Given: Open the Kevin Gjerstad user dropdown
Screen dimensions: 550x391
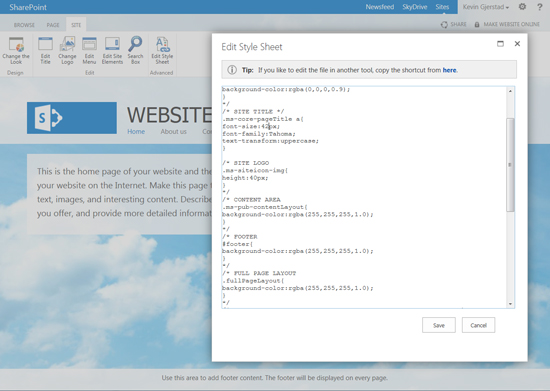Looking at the screenshot, I should tap(486, 7).
